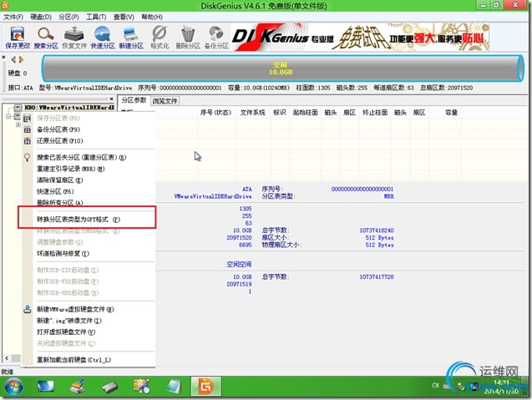Image resolution: width=532 pixels, height=400 pixels.
Task: Click the Windows Start button
Action: point(13,387)
